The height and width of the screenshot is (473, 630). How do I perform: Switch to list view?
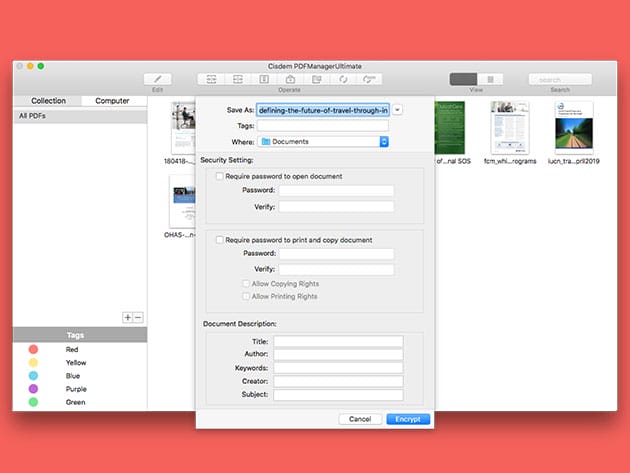(x=490, y=79)
